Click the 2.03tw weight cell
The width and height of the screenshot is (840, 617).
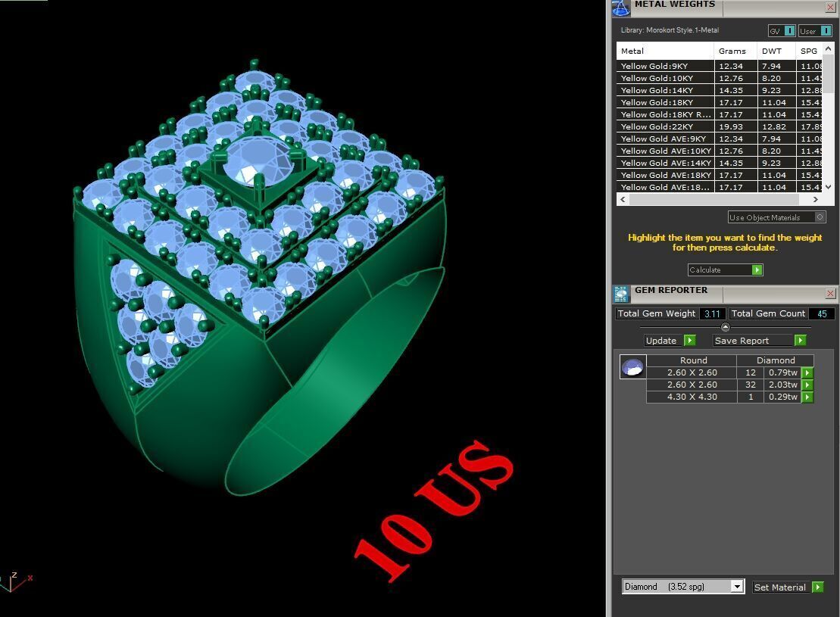[782, 385]
